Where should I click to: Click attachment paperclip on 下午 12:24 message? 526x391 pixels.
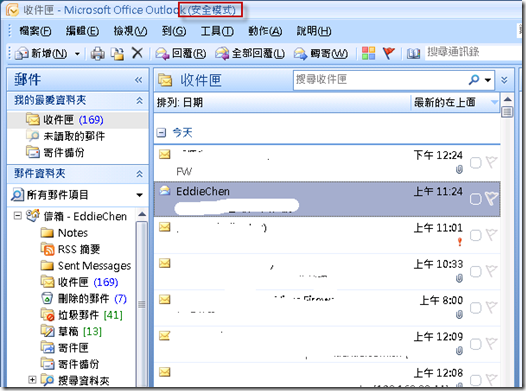pos(459,170)
